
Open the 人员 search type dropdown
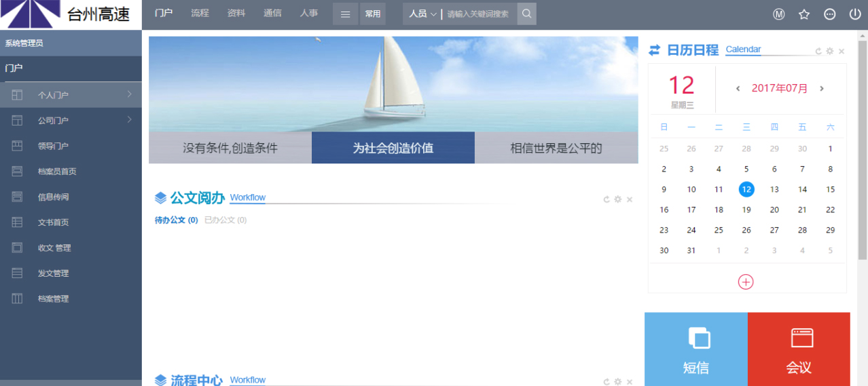click(x=422, y=14)
